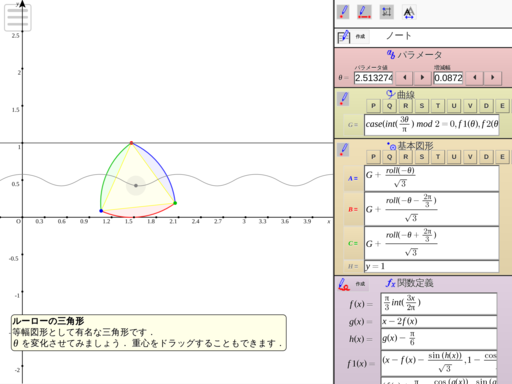
Task: Select the single-point pen tool icon
Action: [343, 12]
